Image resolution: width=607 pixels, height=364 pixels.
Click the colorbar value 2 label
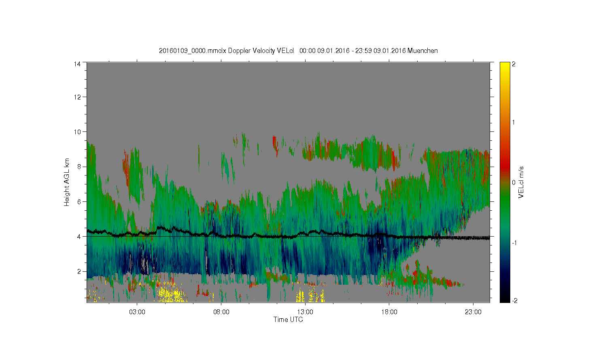(x=514, y=64)
